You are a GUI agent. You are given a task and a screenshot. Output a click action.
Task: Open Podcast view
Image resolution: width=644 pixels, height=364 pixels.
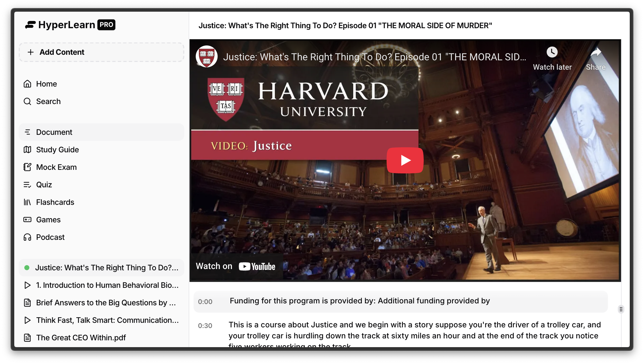pyautogui.click(x=101, y=237)
